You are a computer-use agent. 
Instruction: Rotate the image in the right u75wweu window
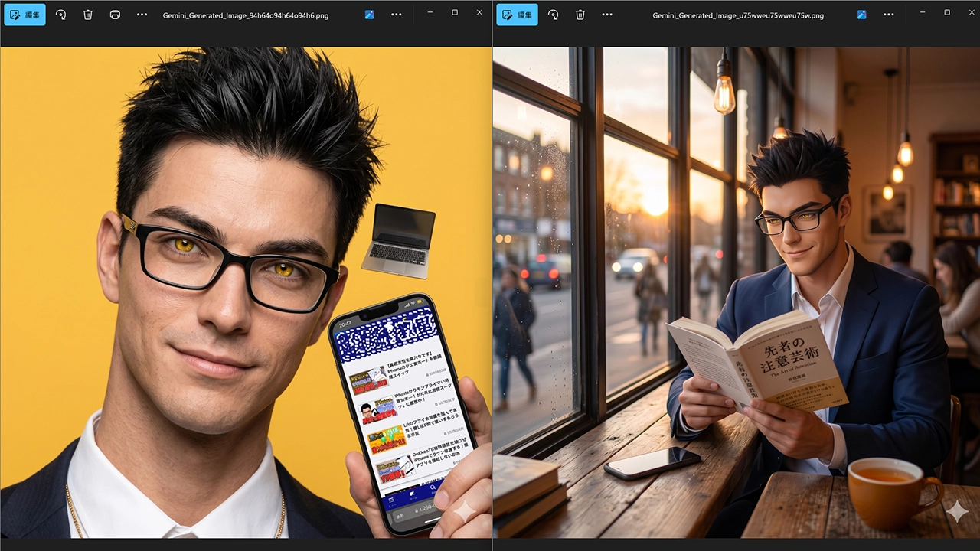coord(553,15)
